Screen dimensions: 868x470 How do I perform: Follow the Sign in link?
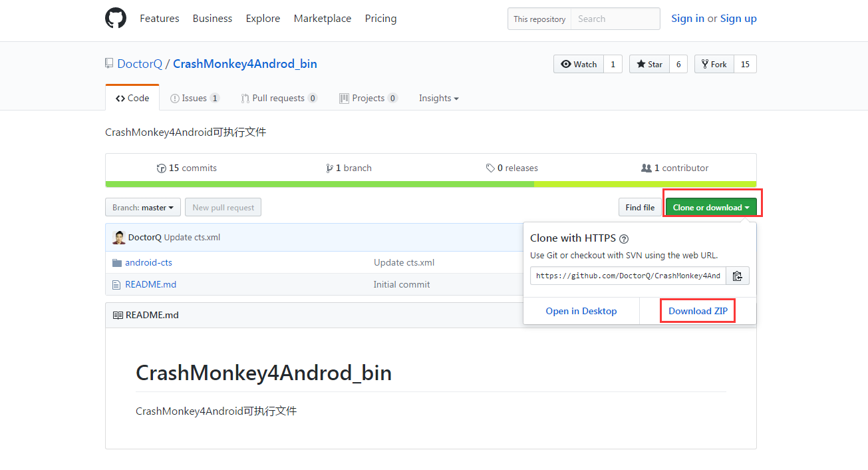click(x=688, y=19)
